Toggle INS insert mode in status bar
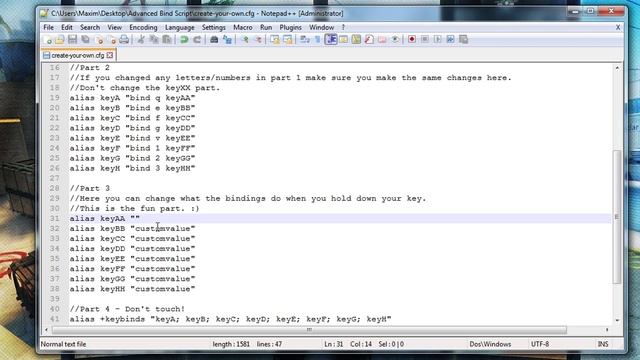Screen dimensions: 640x360 pyautogui.click(x=603, y=344)
